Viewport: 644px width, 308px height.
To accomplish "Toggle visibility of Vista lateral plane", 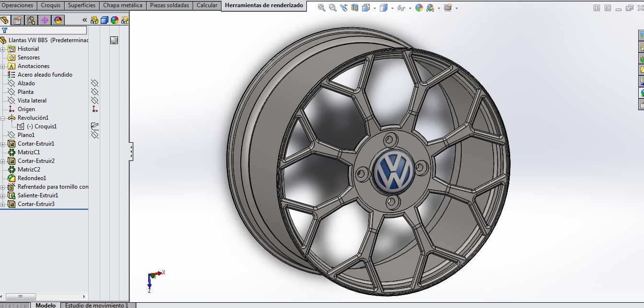I will pos(94,101).
